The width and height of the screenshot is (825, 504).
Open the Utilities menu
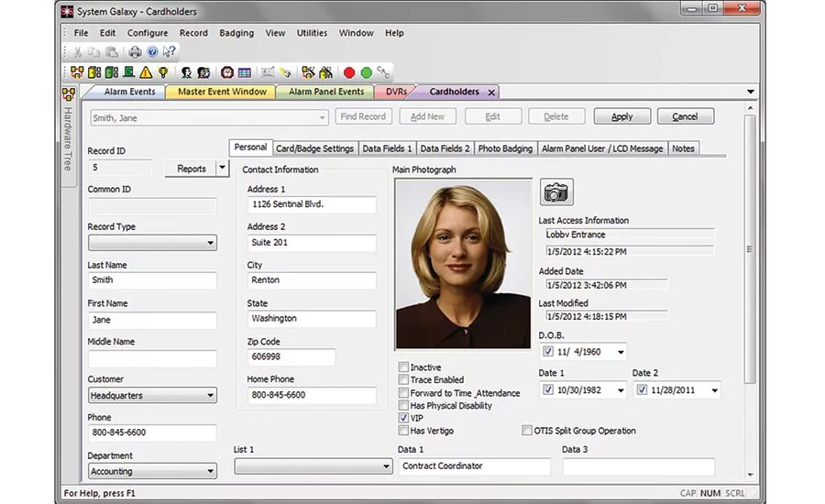312,33
